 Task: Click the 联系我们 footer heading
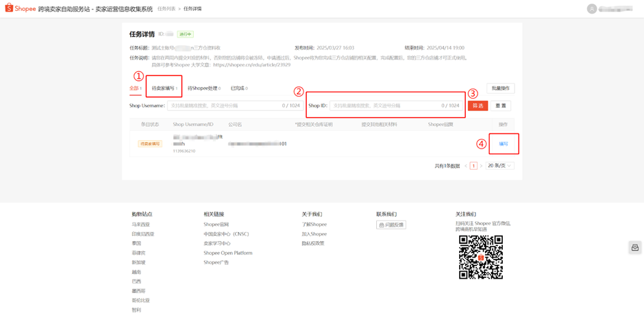[x=386, y=214]
